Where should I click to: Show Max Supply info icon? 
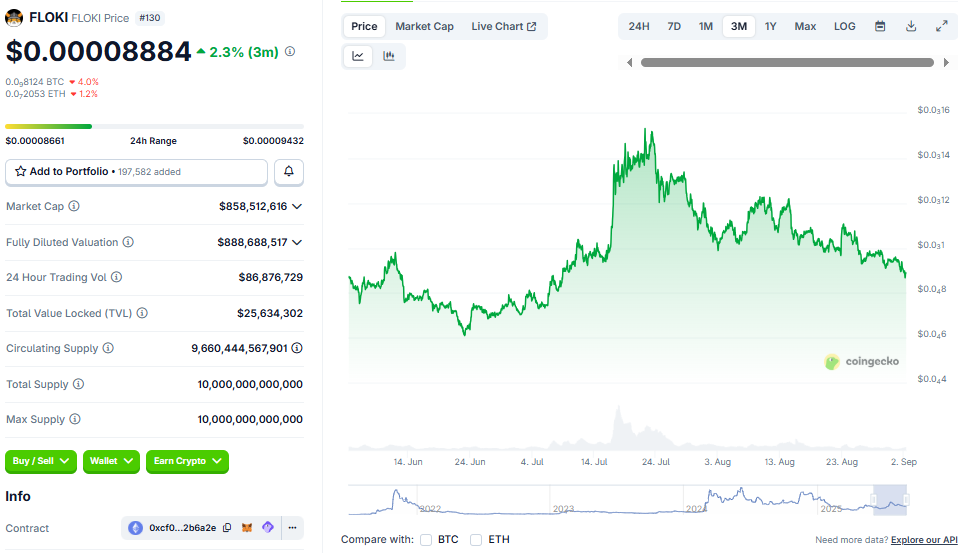coord(75,419)
